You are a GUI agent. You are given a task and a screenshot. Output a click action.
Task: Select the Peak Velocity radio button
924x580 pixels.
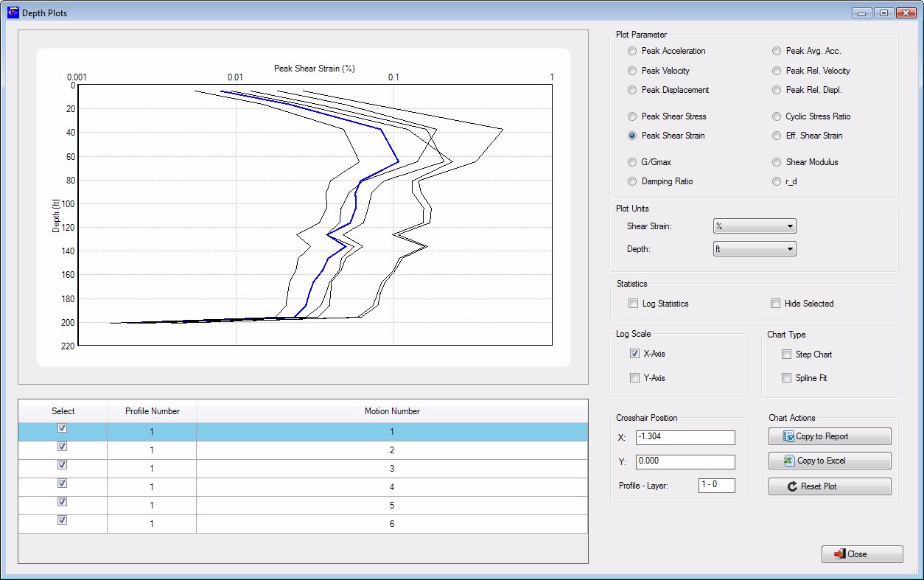point(632,71)
